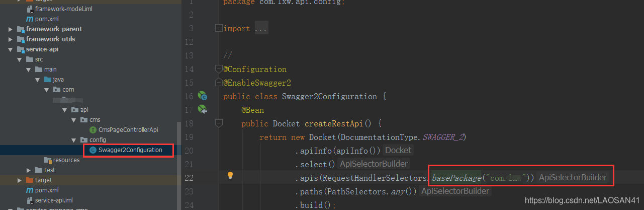Collapse the src folder
This screenshot has height=210, width=644.
click(20, 59)
